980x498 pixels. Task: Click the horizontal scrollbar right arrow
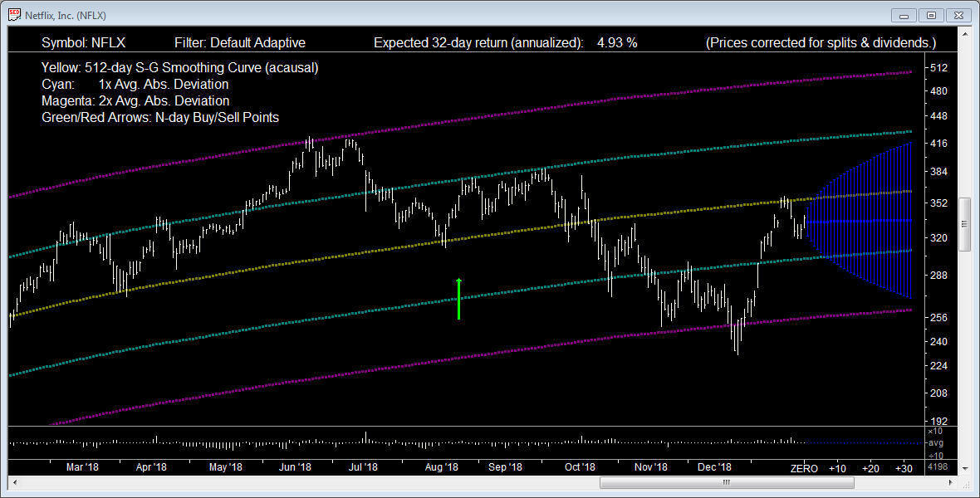click(x=951, y=482)
